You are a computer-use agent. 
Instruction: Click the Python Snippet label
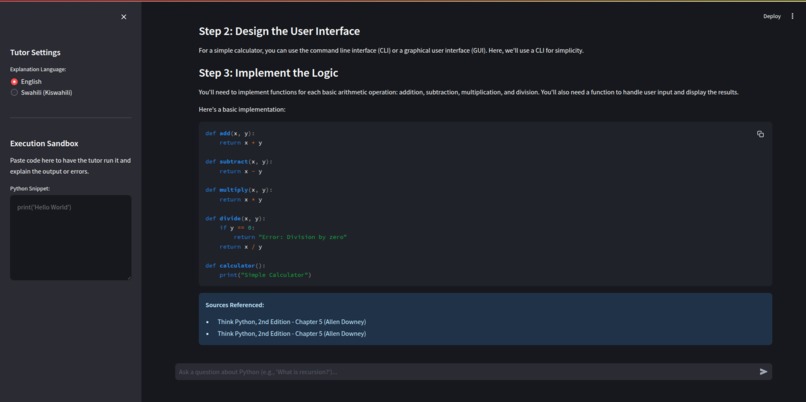point(30,189)
